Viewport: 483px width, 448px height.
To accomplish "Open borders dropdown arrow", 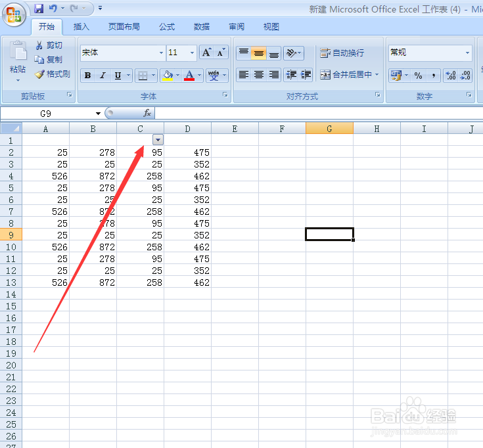I will point(153,76).
